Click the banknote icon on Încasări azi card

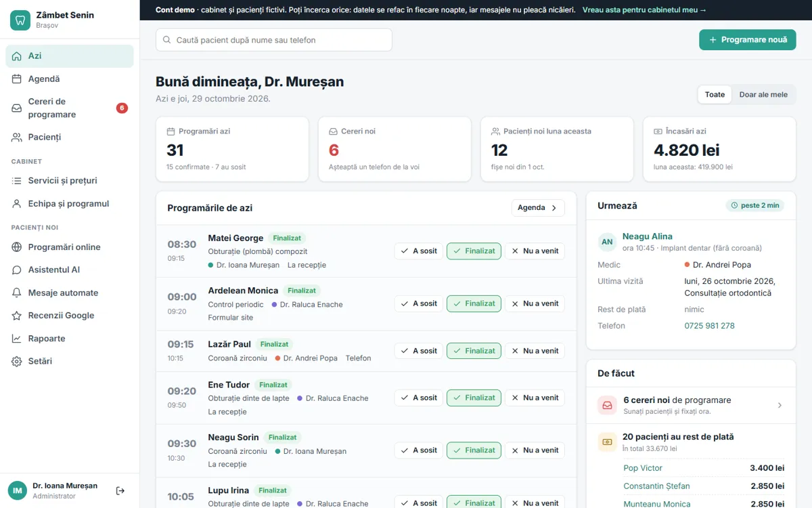point(658,131)
